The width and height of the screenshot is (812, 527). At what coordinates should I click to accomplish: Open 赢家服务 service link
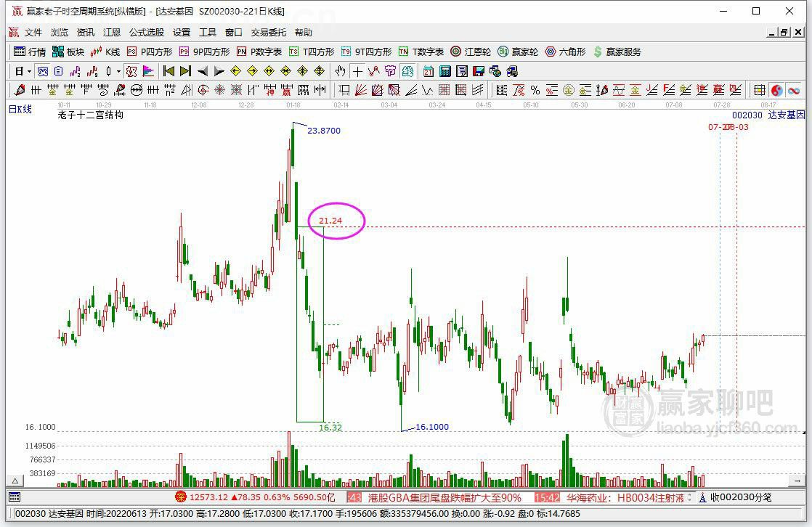click(617, 52)
